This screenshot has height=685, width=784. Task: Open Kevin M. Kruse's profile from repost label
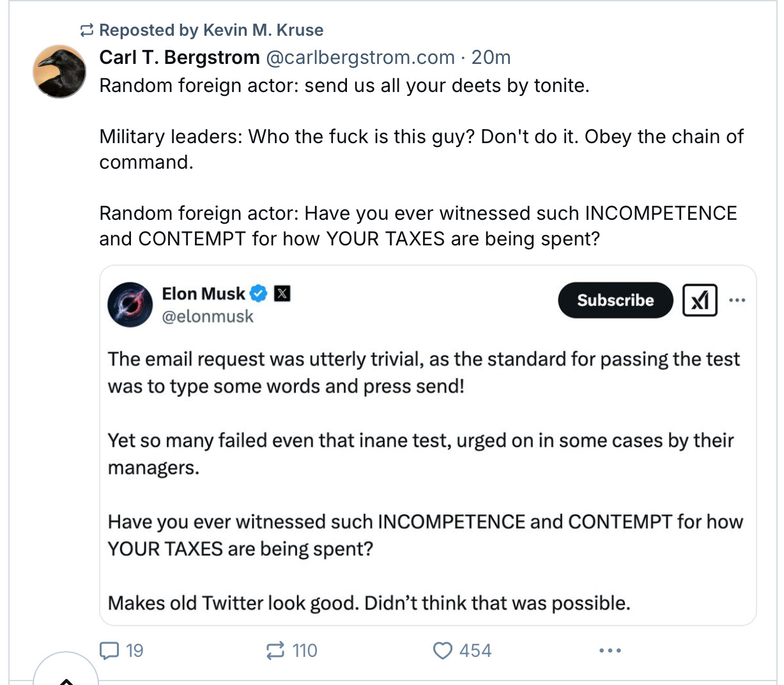pos(263,30)
